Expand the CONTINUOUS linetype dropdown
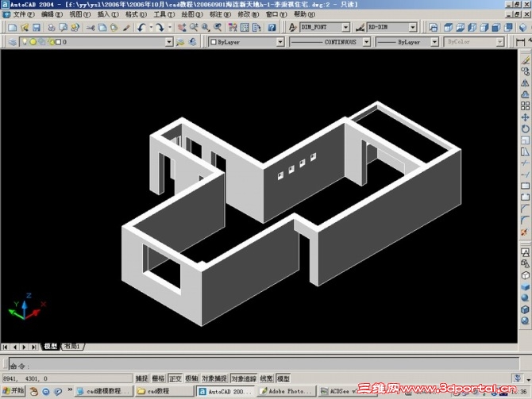Screen dimensions: 532x399 pos(366,42)
